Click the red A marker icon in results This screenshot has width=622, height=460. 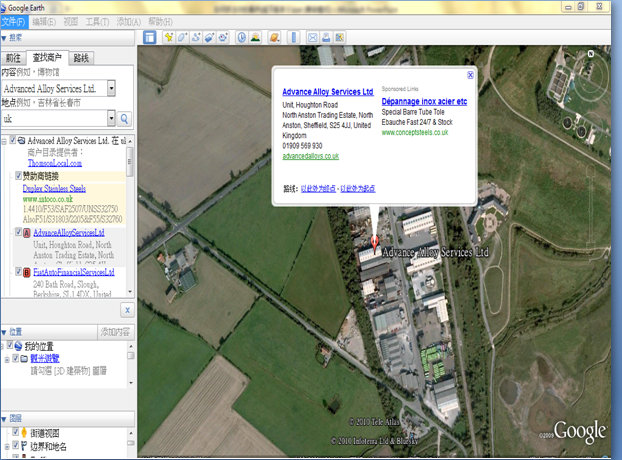pos(27,233)
